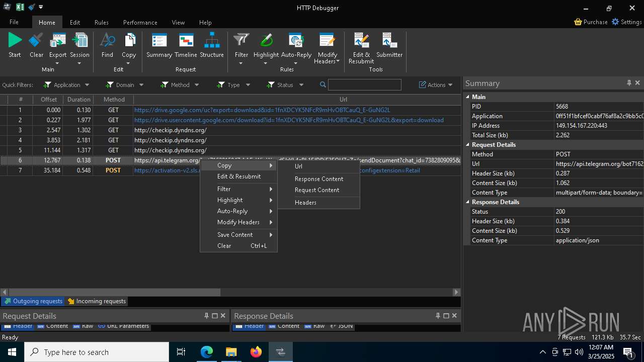Choose Url in the Copy submenu
This screenshot has width=644, height=362.
(319, 166)
